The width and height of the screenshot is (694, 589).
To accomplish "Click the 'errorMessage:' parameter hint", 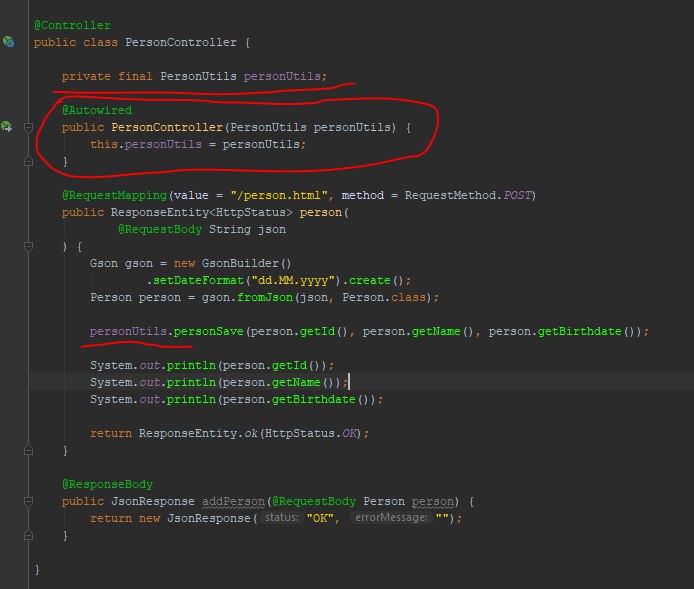I will (x=391, y=518).
